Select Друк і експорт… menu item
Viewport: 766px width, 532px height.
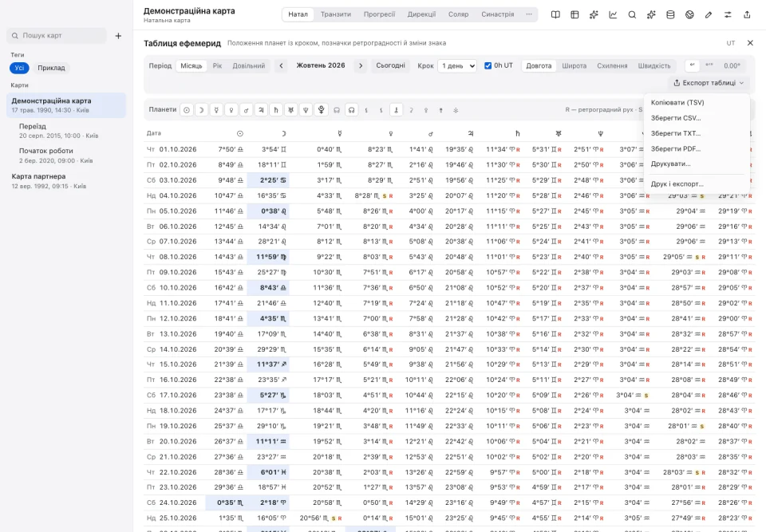[697, 184]
